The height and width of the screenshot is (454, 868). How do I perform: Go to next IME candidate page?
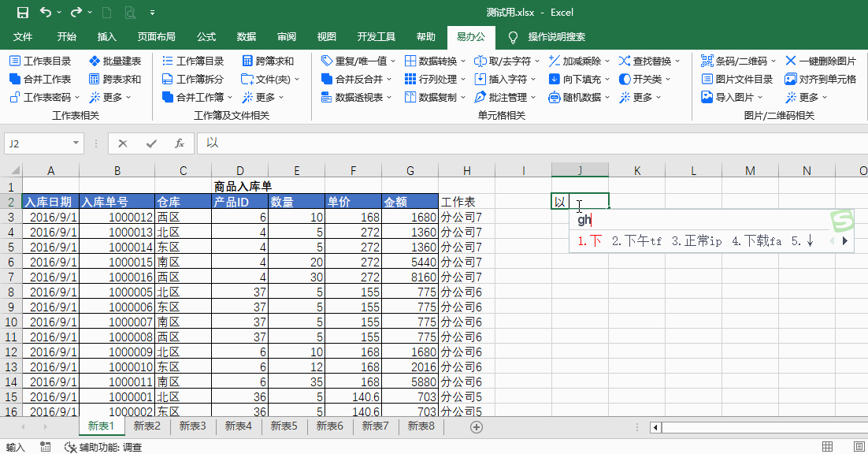[x=844, y=241]
